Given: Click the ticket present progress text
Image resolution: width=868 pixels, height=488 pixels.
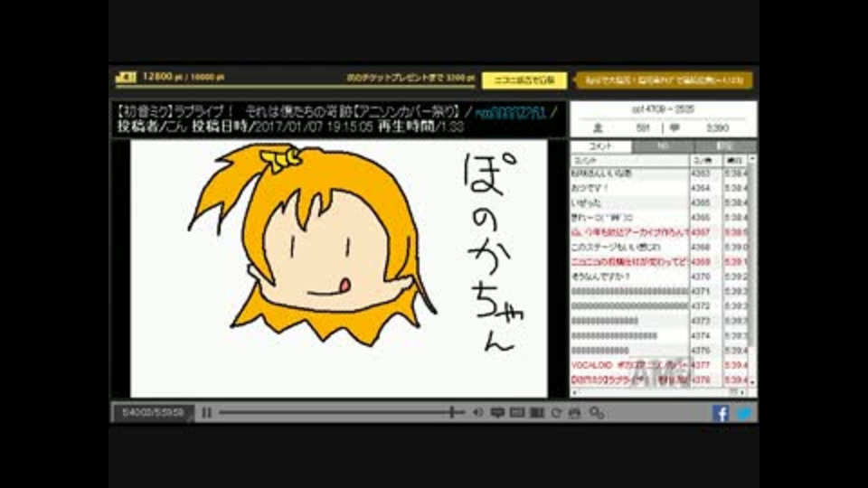Looking at the screenshot, I should coord(410,78).
